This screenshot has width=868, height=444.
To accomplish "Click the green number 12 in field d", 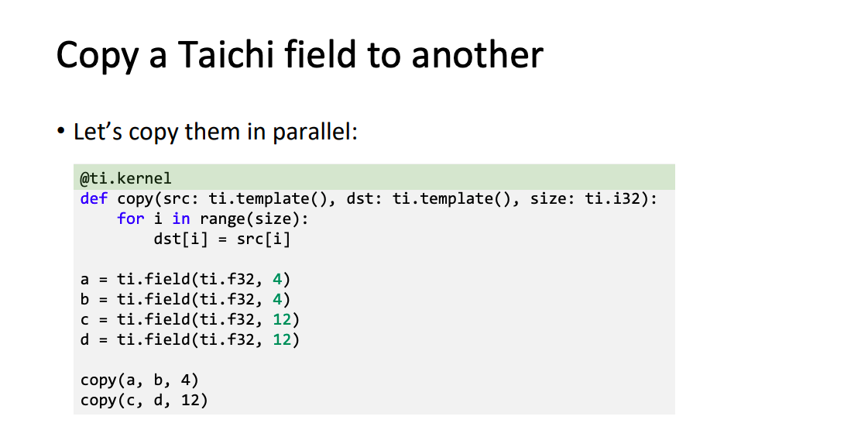I will coord(282,339).
